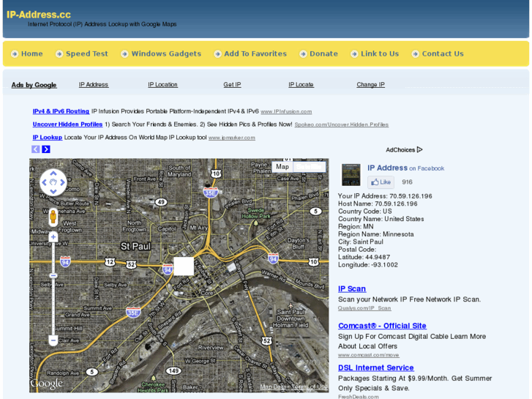Click the arrow bullet next to Contact Us
The image size is (532, 399).
(x=416, y=53)
